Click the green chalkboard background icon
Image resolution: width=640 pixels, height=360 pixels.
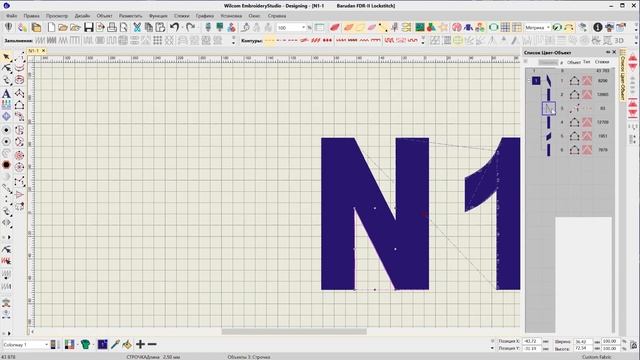click(420, 27)
